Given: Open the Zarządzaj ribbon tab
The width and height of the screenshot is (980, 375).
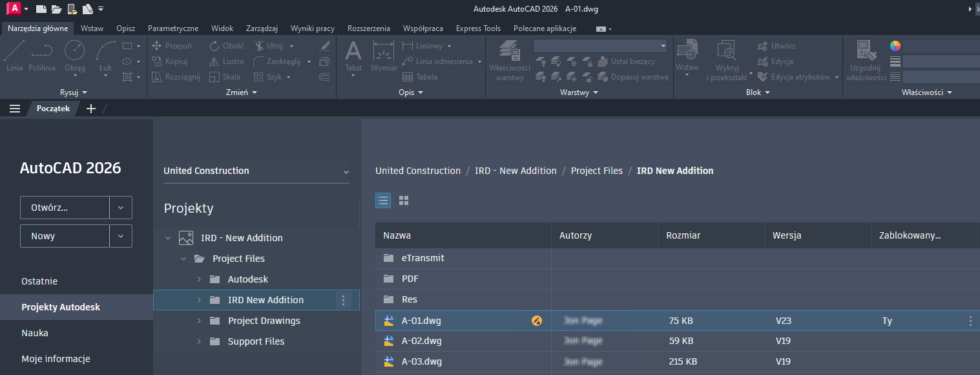Looking at the screenshot, I should [262, 28].
